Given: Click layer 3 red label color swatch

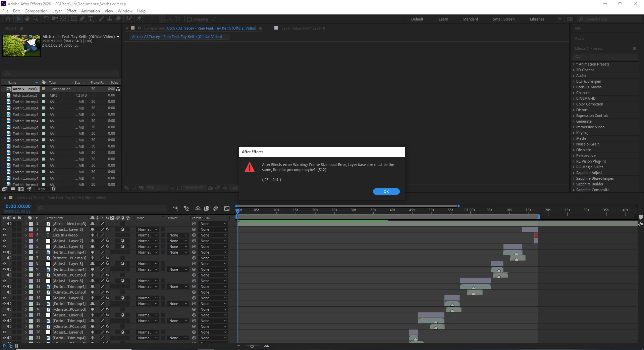Looking at the screenshot, I should [x=31, y=235].
